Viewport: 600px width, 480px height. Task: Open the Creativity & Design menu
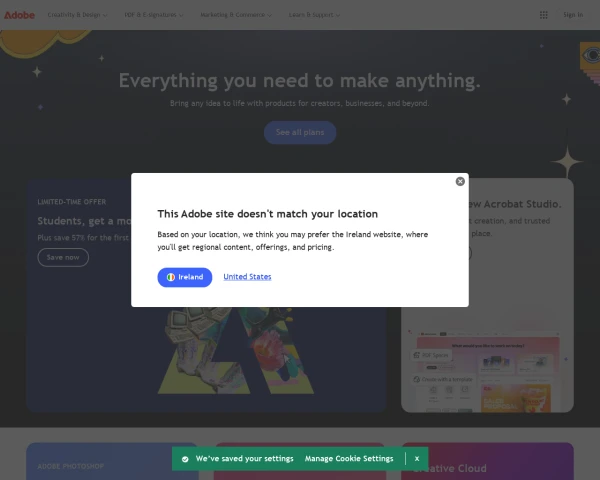(x=77, y=15)
